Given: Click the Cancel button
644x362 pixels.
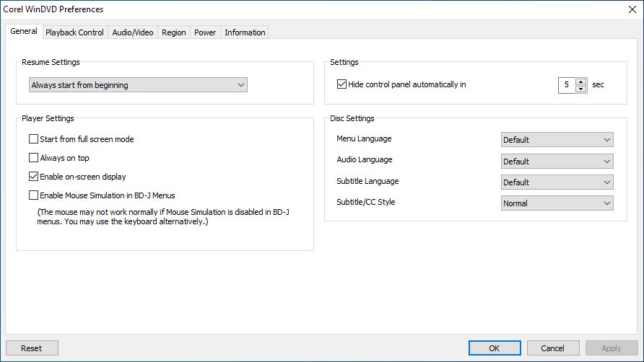Looking at the screenshot, I should coord(553,348).
